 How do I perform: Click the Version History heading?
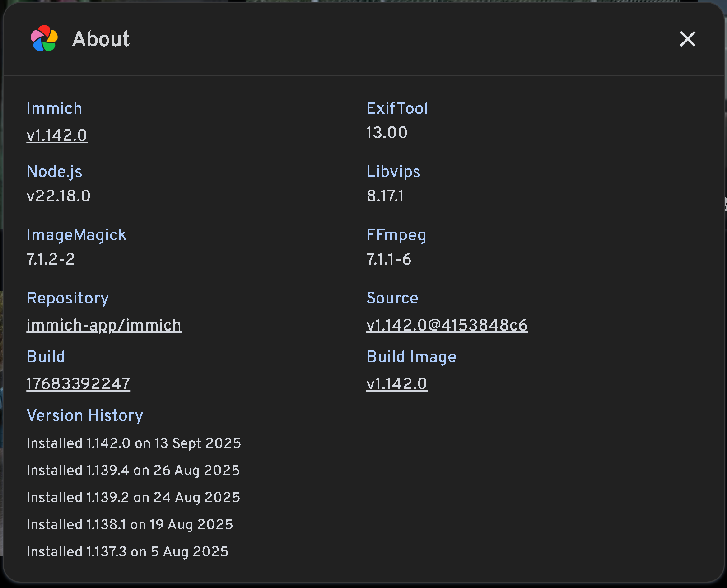(x=85, y=415)
